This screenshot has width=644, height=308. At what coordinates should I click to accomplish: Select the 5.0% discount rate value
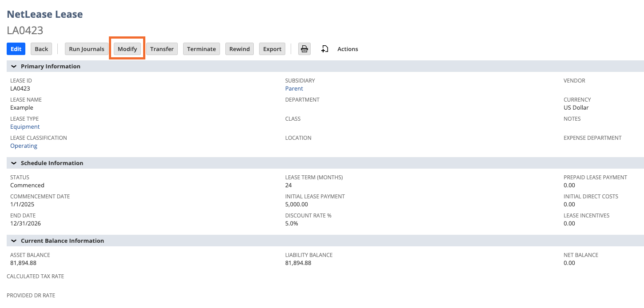pos(292,223)
